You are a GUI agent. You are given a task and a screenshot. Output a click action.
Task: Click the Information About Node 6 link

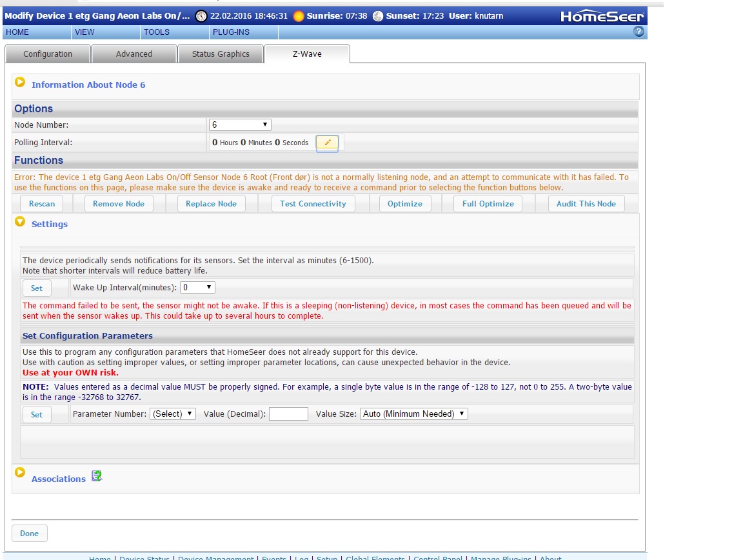(88, 85)
